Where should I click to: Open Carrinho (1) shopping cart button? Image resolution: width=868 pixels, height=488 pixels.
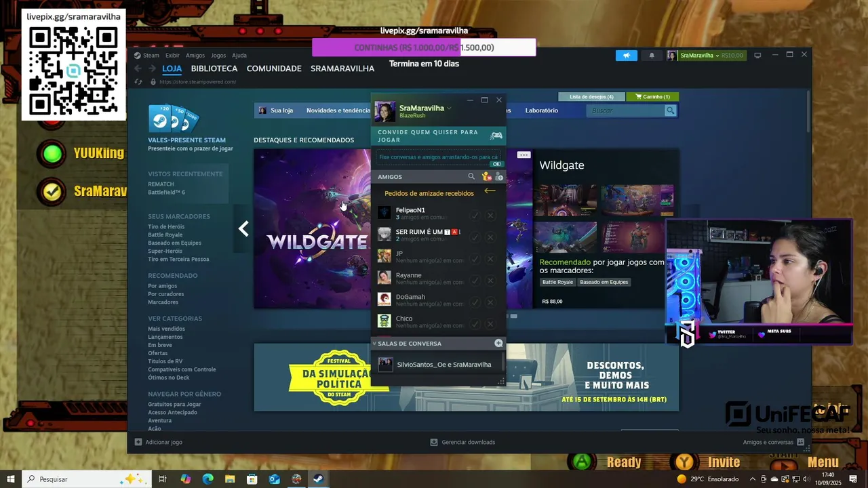652,97
